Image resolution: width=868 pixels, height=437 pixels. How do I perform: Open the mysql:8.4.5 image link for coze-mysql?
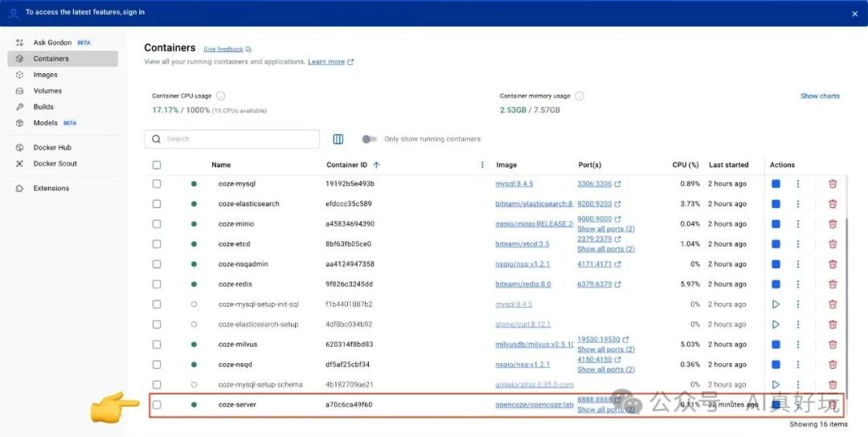514,184
